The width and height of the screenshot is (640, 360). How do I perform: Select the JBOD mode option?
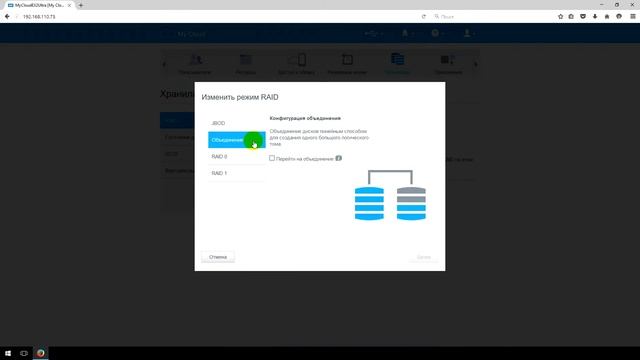(x=236, y=123)
